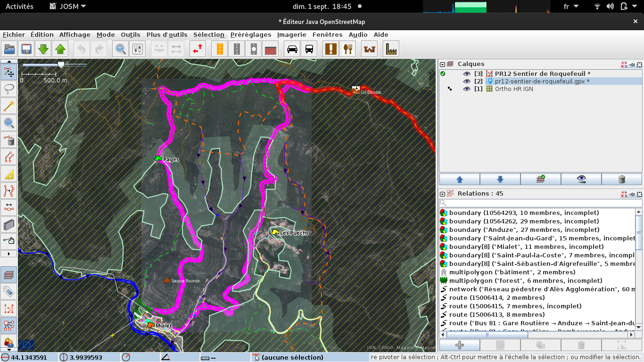Hide the PR12 Sentier de Roquefeuil layer
This screenshot has width=644, height=362.
(x=467, y=74)
